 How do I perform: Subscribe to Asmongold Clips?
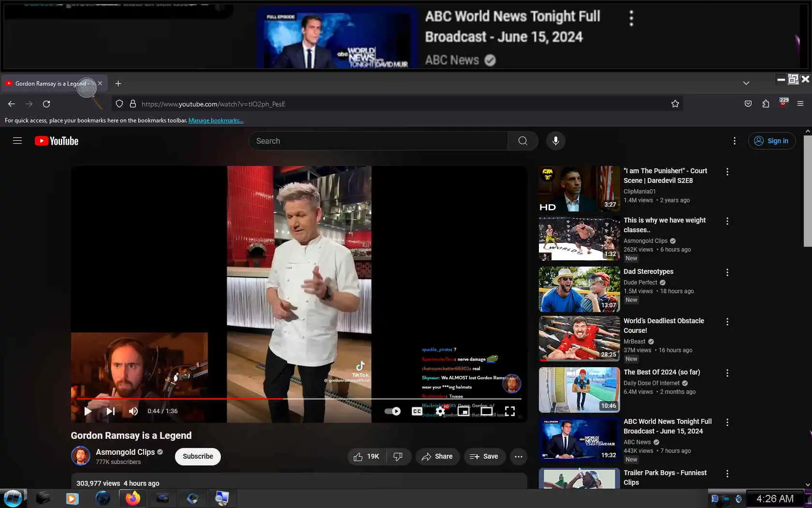click(198, 457)
